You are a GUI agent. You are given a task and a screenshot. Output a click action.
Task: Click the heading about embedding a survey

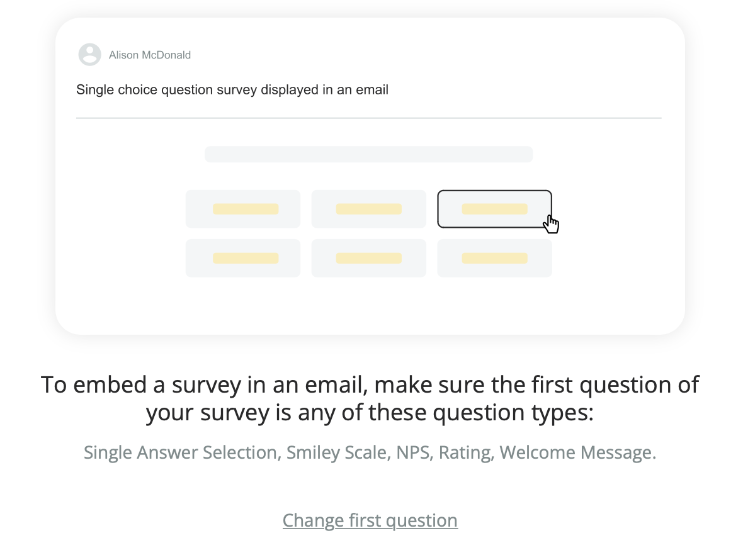(x=370, y=398)
